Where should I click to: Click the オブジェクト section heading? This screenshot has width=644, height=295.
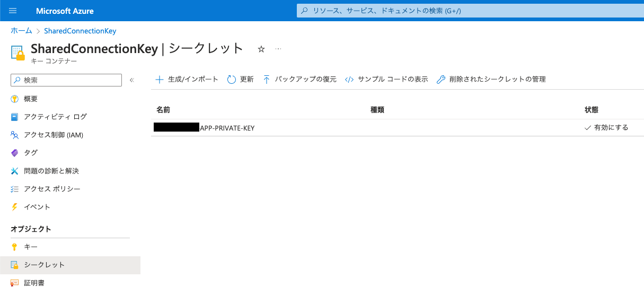coord(31,229)
